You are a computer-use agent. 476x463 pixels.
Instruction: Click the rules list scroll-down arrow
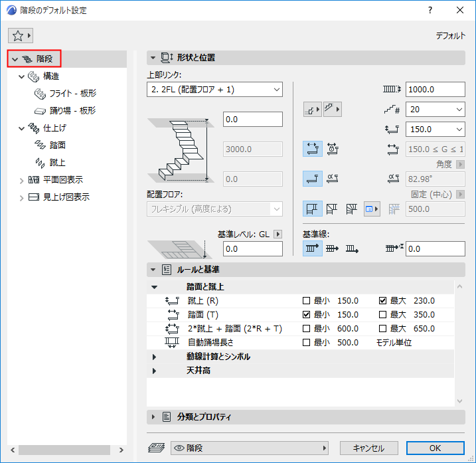tap(459, 401)
